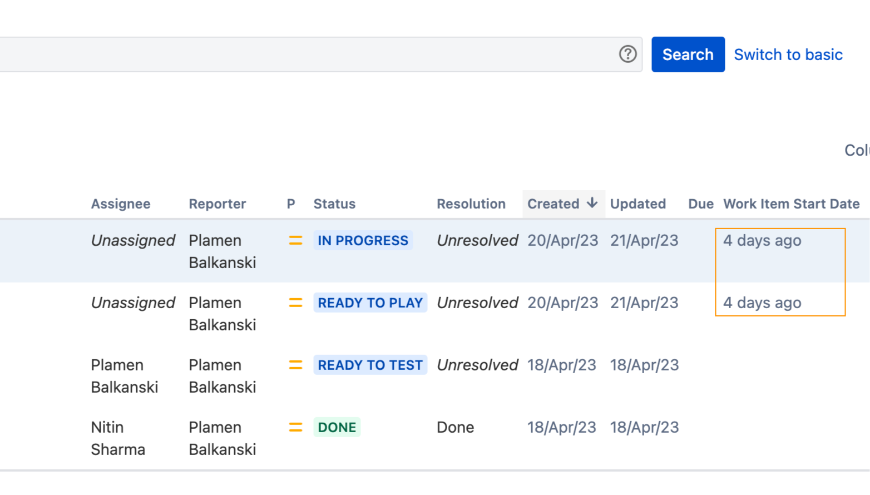Sort by the Status column header
This screenshot has height=495, width=870.
334,204
